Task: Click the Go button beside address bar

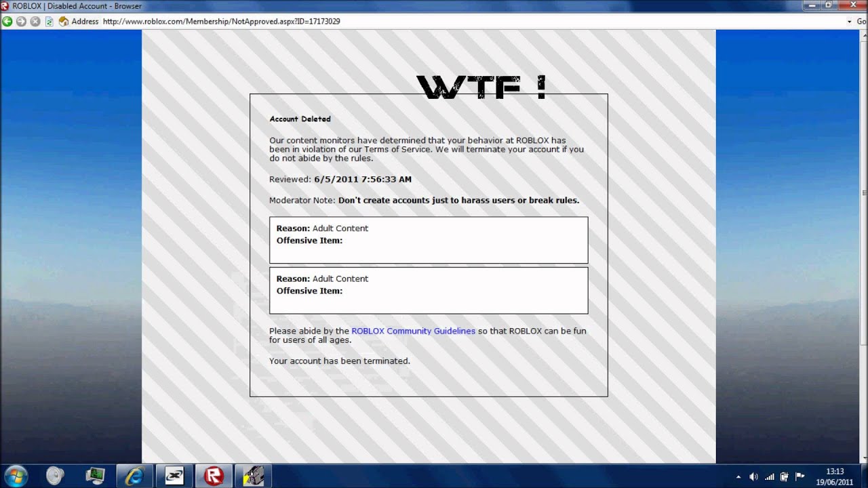Action: pyautogui.click(x=861, y=22)
